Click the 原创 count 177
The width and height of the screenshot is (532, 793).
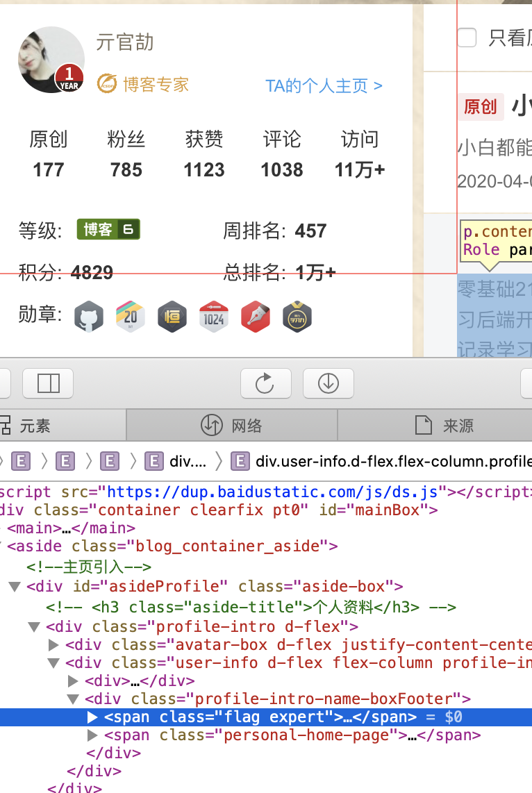49,170
